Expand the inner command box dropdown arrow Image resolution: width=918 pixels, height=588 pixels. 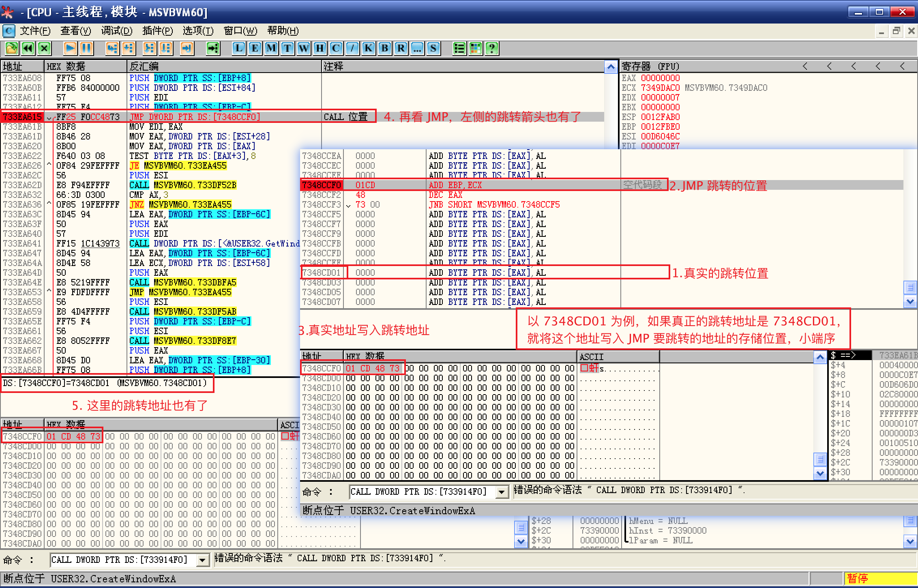click(x=502, y=492)
